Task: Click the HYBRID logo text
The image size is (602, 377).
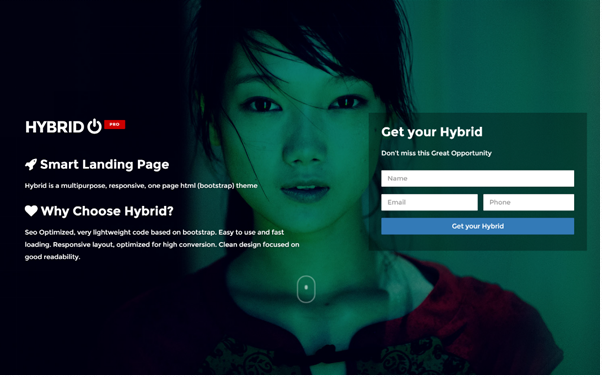Action: click(x=55, y=127)
